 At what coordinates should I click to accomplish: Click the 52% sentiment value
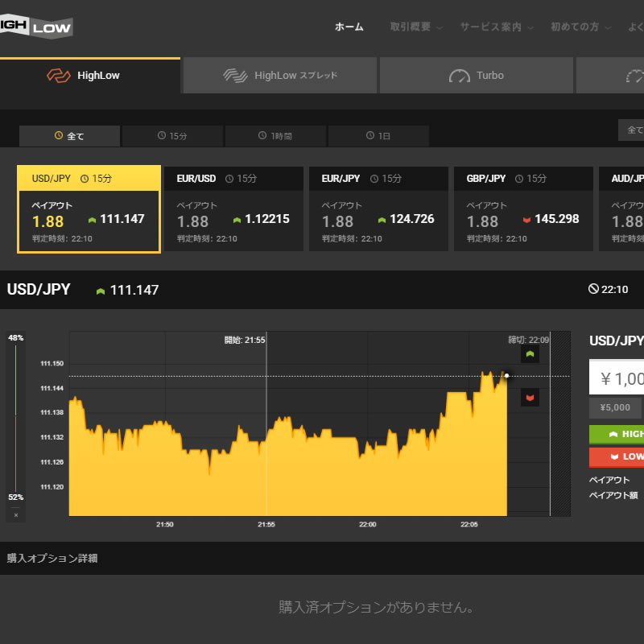tap(15, 497)
